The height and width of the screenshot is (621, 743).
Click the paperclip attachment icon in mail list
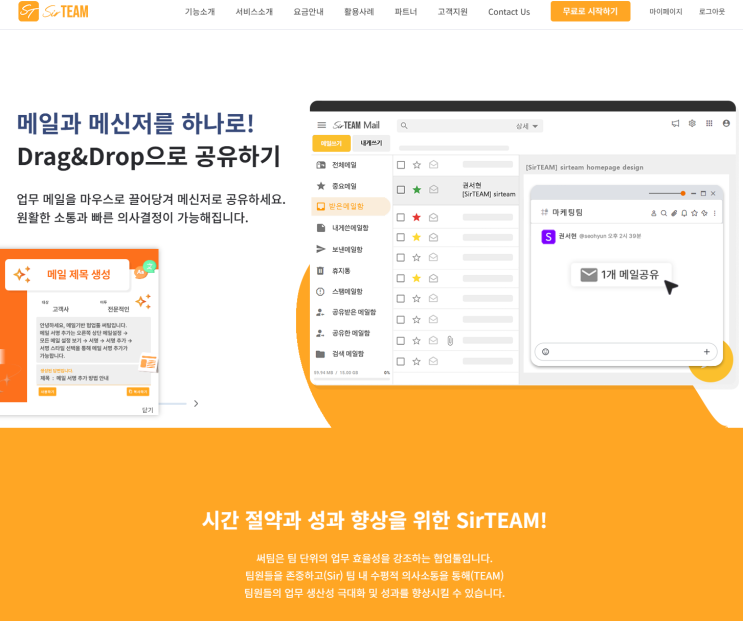[450, 341]
